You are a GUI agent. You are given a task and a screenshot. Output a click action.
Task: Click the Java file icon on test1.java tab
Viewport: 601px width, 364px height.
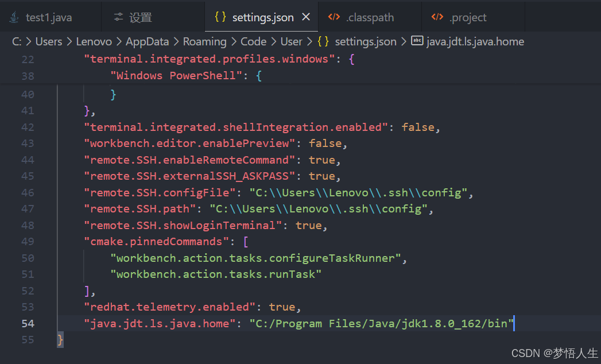pyautogui.click(x=14, y=17)
